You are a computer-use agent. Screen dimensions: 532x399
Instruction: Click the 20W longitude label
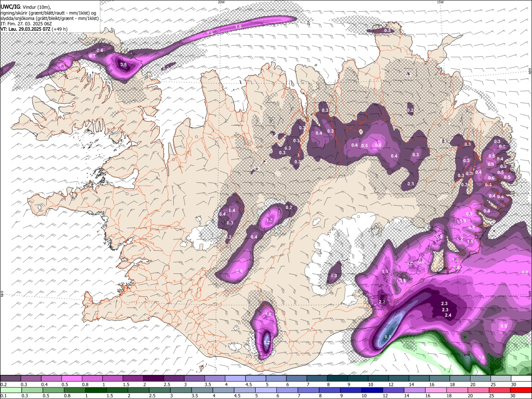(x=221, y=2)
